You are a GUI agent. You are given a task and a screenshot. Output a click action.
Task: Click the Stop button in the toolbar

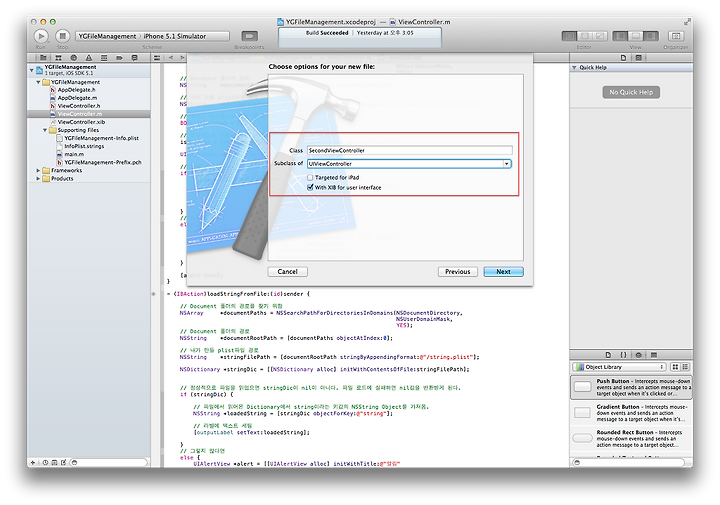coord(62,36)
